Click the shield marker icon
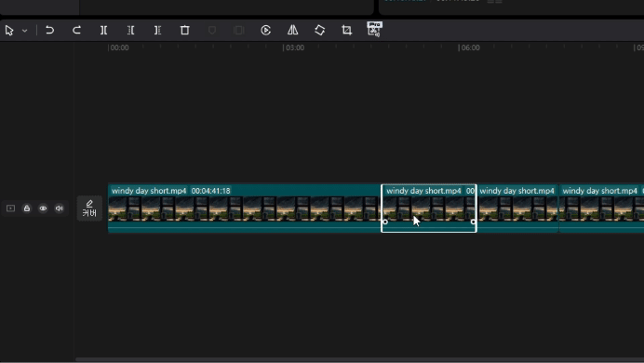The image size is (644, 363). pyautogui.click(x=212, y=31)
